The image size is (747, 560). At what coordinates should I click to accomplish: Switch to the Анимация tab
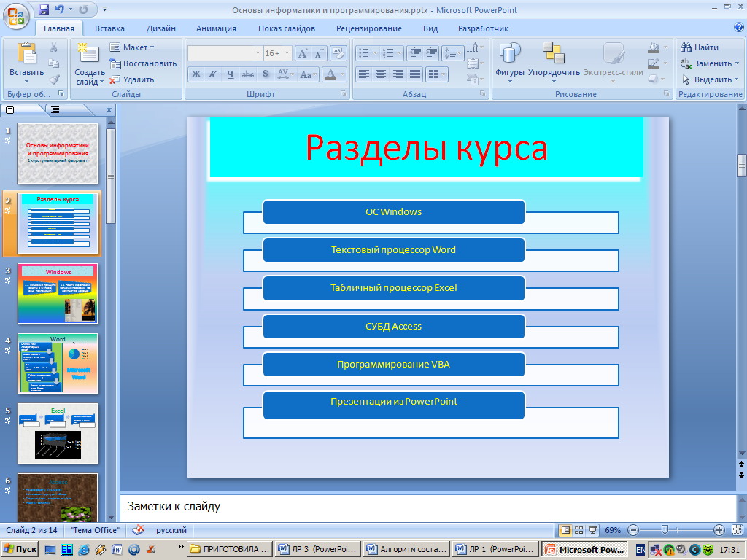[216, 28]
